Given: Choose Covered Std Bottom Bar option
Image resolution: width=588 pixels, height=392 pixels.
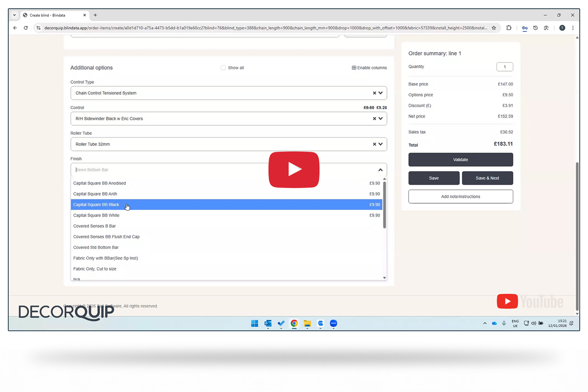Looking at the screenshot, I should point(96,247).
